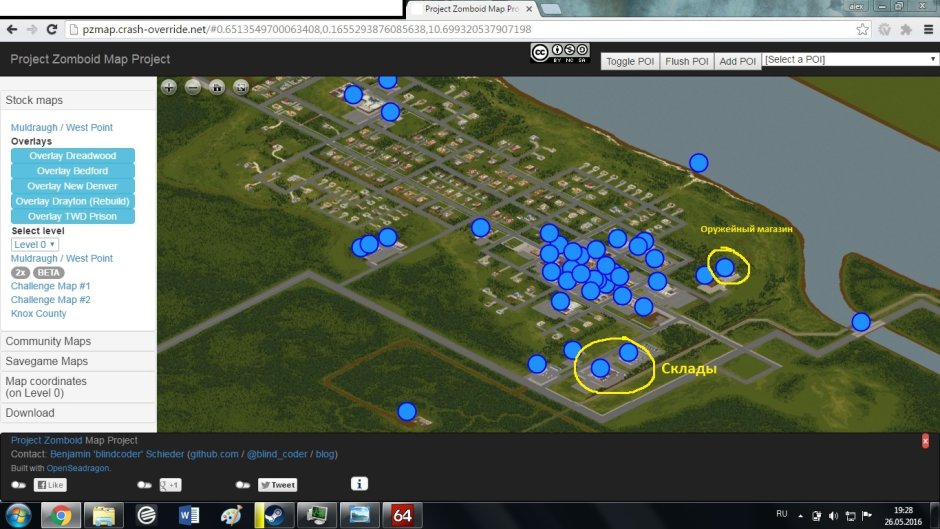Image resolution: width=940 pixels, height=529 pixels.
Task: Expand Map coordinates section
Action: pyautogui.click(x=78, y=387)
